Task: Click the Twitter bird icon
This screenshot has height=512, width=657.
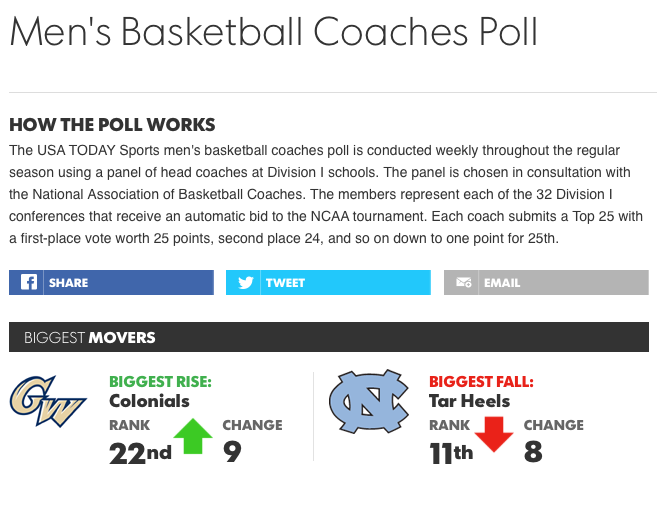Action: [246, 282]
